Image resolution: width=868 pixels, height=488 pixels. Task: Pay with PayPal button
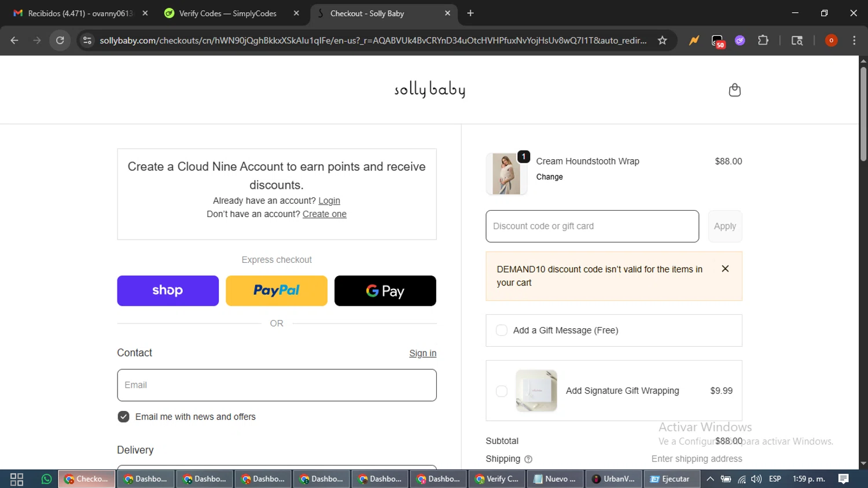277,291
